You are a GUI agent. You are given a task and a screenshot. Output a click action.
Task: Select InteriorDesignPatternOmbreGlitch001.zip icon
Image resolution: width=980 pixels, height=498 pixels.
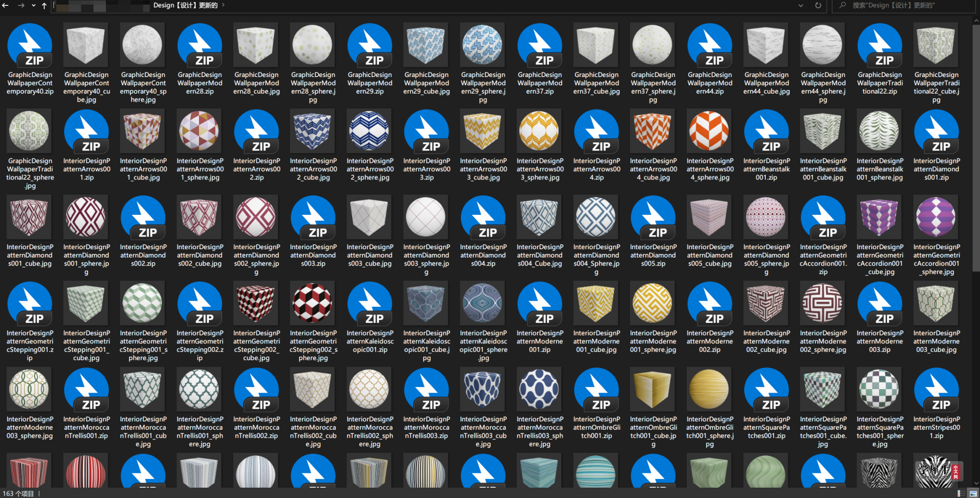coord(597,389)
